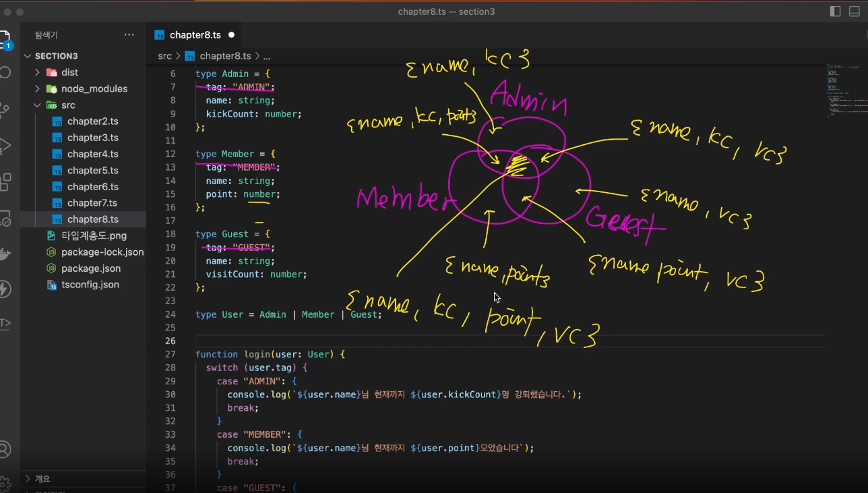Close the unsaved chapter8.ts tab dot
The width and height of the screenshot is (868, 493).
coord(232,34)
